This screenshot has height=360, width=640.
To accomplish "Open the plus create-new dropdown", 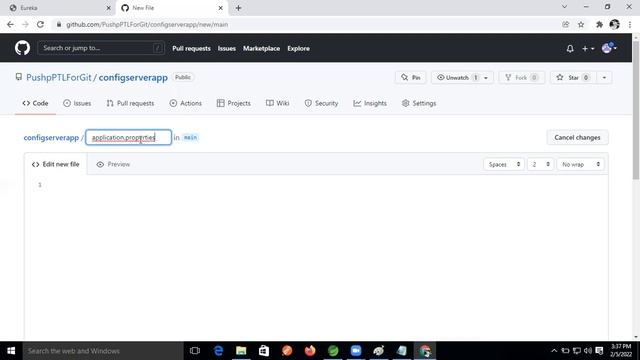I will pyautogui.click(x=588, y=49).
